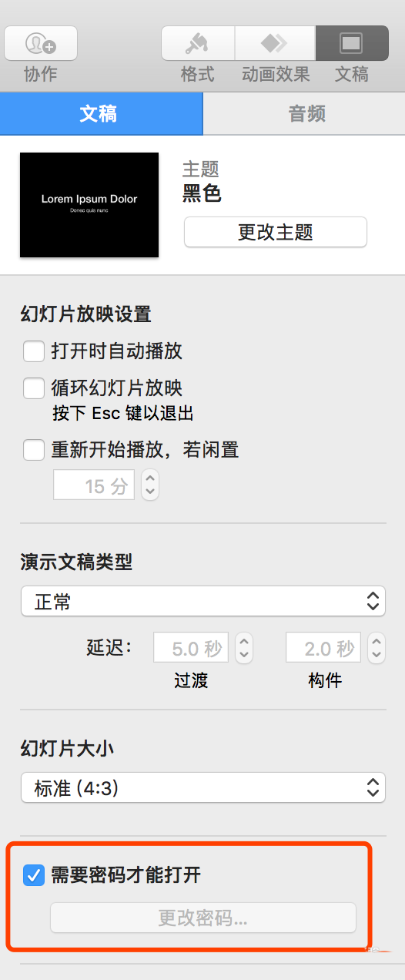
Task: Enable 打开时自动播放 checkbox
Action: pyautogui.click(x=34, y=352)
